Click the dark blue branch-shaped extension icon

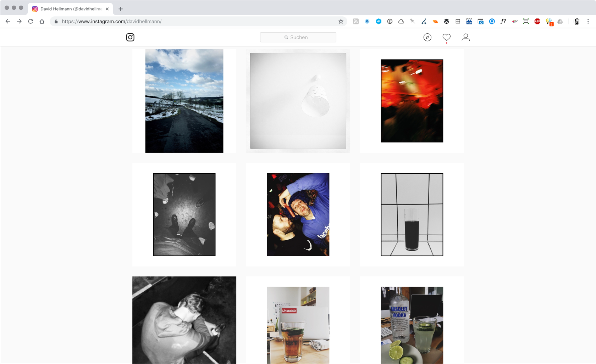pos(424,21)
